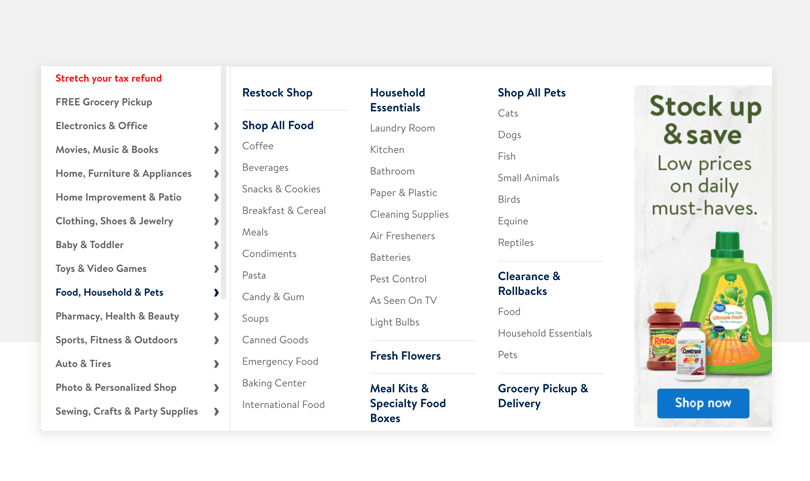Click chevron next to Clothing, Shoes & Jewelry
Viewport: 810px width, 481px height.
click(x=216, y=221)
